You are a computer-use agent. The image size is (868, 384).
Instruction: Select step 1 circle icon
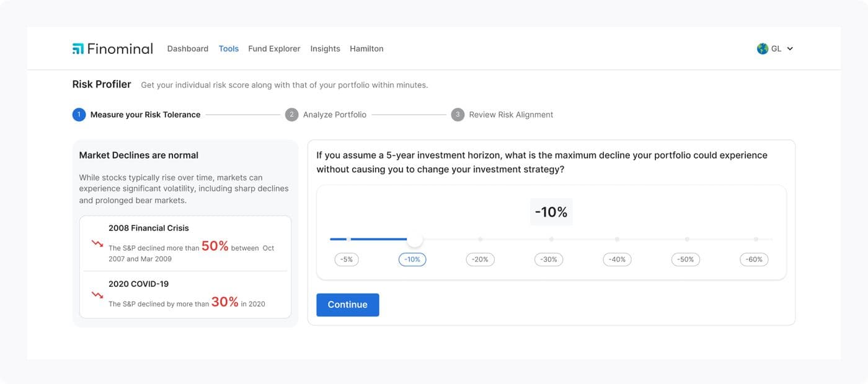coord(79,115)
